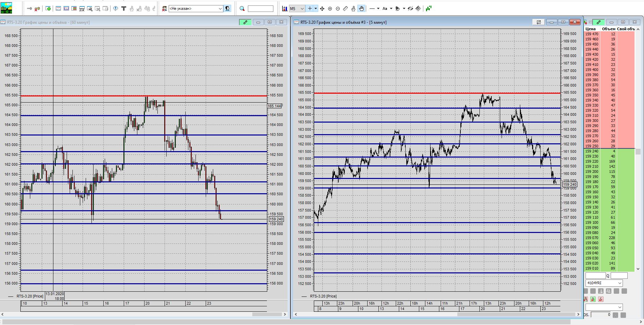644x325 pixels.
Task: Click the Свой объ column header
Action: pos(626,29)
